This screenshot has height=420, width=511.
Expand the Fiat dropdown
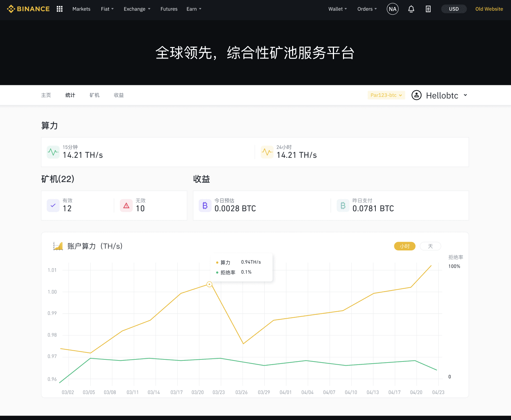coord(107,9)
